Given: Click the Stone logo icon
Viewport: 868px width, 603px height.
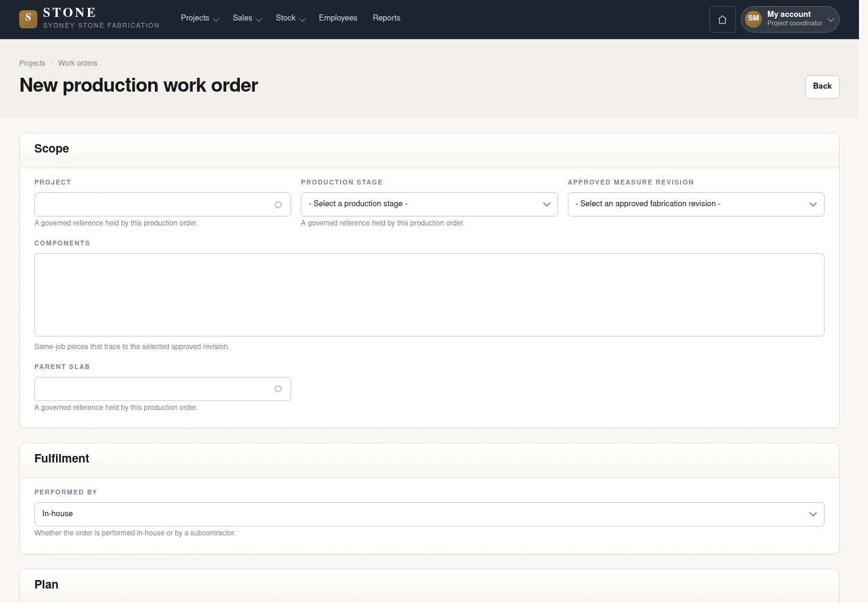Looking at the screenshot, I should [x=28, y=19].
